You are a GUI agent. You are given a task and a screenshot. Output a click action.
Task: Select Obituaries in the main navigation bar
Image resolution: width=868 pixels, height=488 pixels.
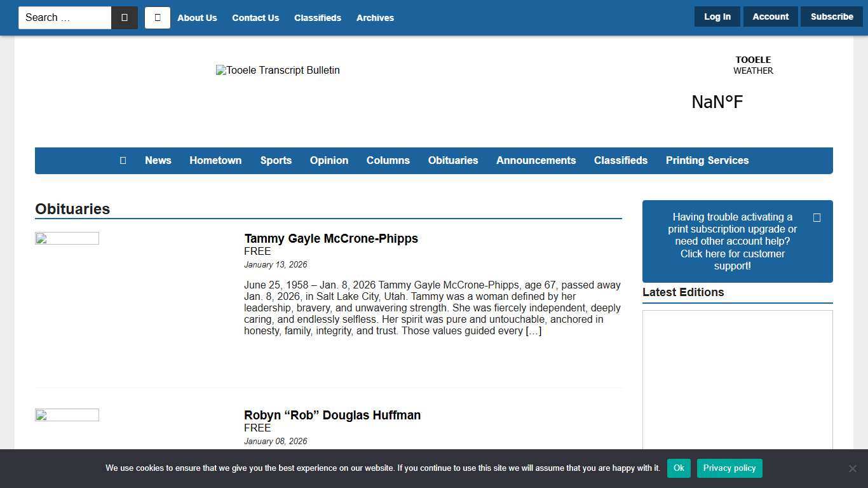pyautogui.click(x=452, y=161)
